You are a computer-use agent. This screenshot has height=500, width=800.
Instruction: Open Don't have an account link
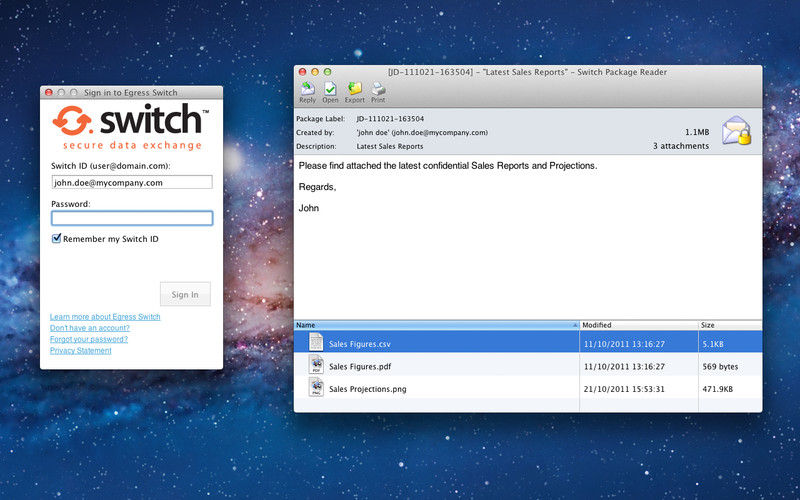pyautogui.click(x=90, y=328)
